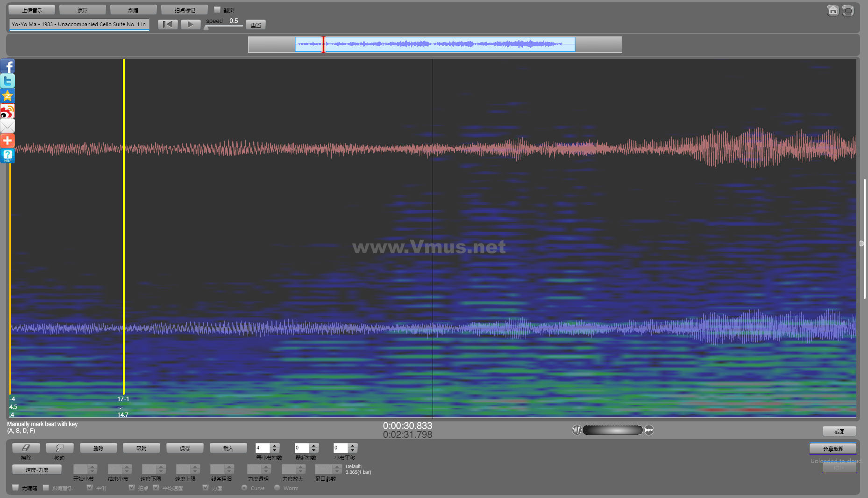
Task: Switch to the 波形 waveform view
Action: coord(83,10)
